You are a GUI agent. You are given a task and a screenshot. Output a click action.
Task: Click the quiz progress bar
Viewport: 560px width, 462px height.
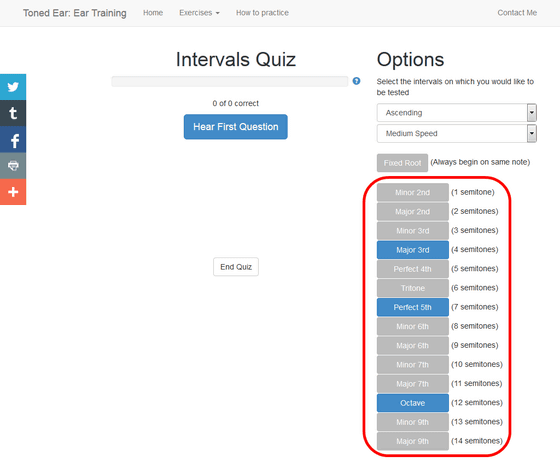(230, 81)
